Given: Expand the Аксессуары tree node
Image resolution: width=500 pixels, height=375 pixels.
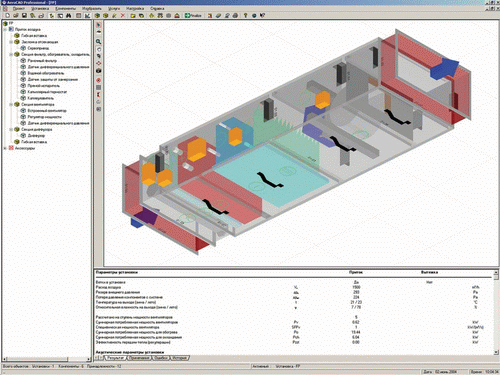Looking at the screenshot, I should (5, 148).
